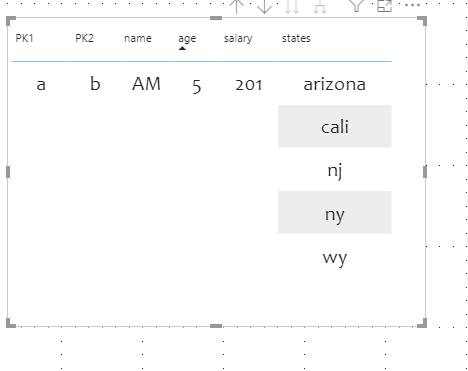Click the salary value 201 cell
Viewport: 468px width, 371px height.
click(x=249, y=84)
